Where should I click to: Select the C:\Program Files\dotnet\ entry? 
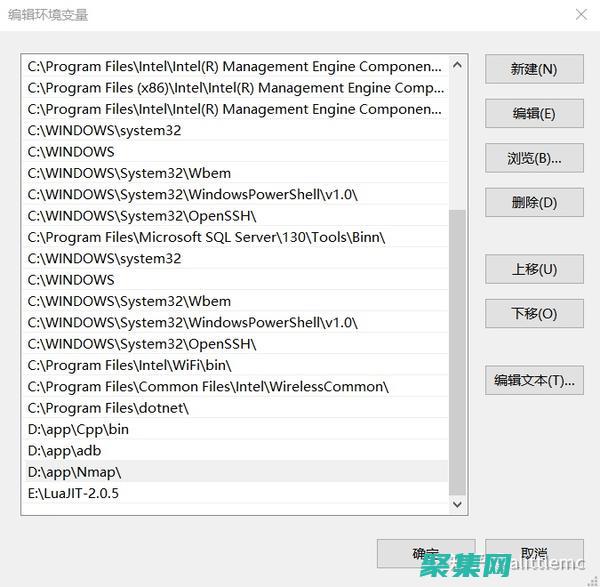point(108,408)
